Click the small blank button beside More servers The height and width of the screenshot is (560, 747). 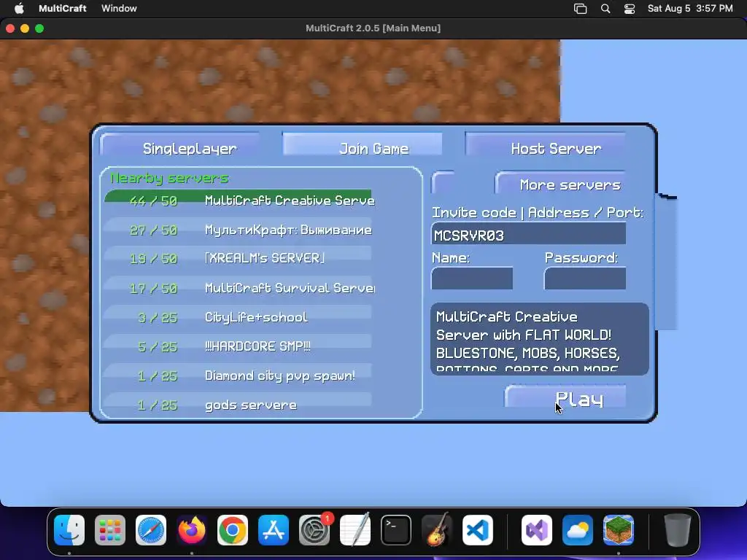[x=443, y=182]
